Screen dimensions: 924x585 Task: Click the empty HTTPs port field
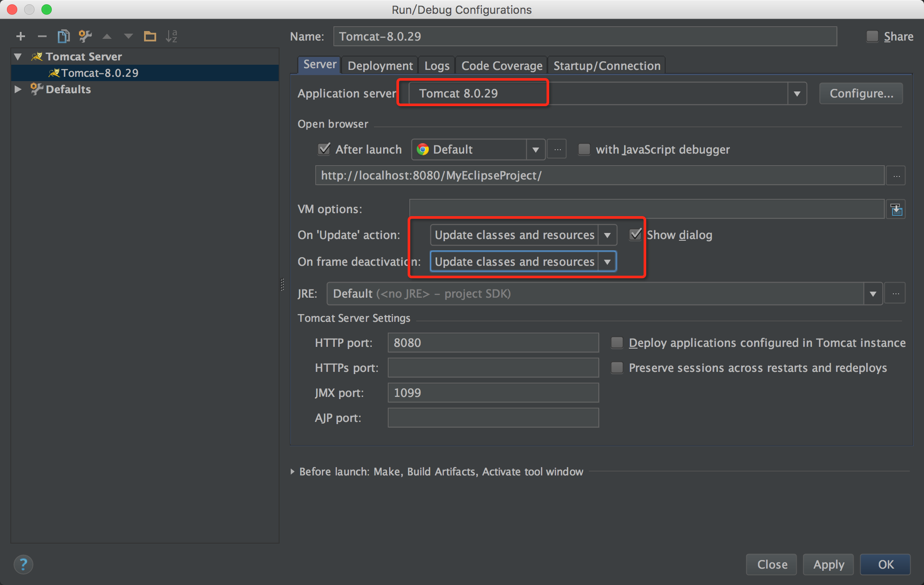[493, 368]
